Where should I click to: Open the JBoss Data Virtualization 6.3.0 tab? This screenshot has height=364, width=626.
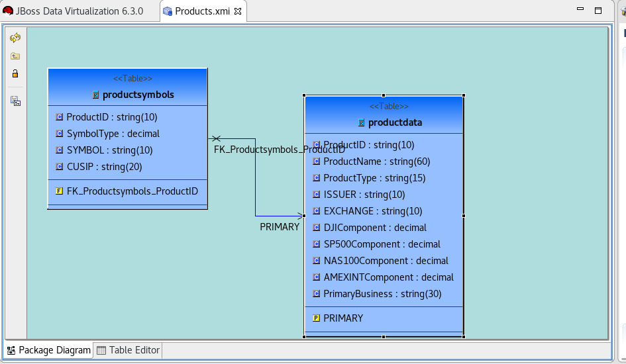74,11
